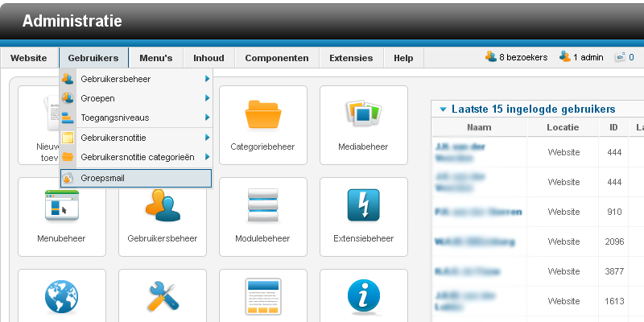Expand Gebruikersnotitie categorieën submenu arrow
Image resolution: width=644 pixels, height=322 pixels.
(208, 157)
